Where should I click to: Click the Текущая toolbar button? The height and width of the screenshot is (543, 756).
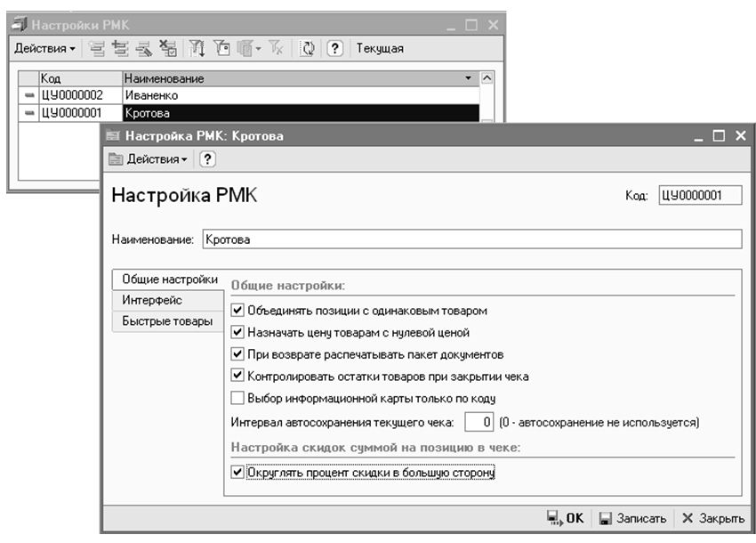click(380, 48)
